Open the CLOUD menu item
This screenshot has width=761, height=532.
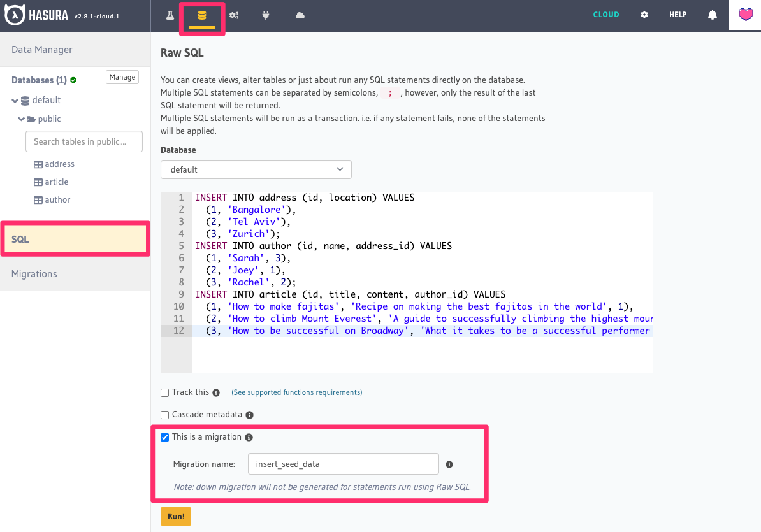(605, 14)
